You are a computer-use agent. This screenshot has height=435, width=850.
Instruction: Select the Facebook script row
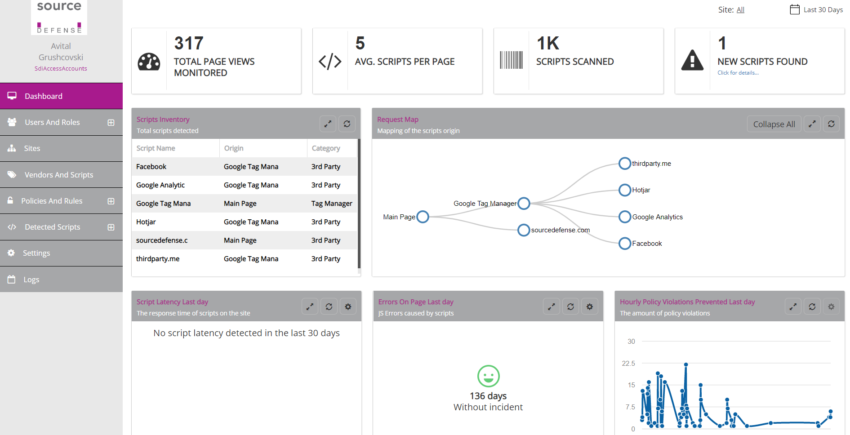click(244, 167)
